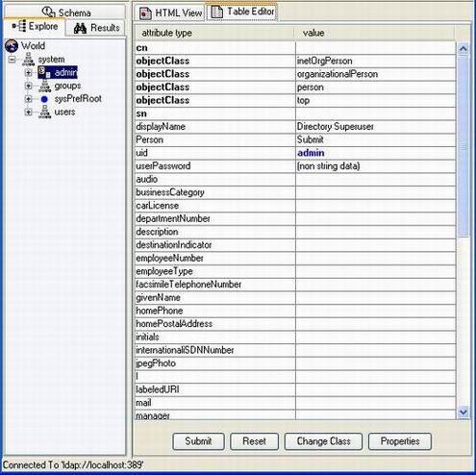The image size is (476, 475).
Task: Open the Table Editor tab
Action: click(242, 12)
